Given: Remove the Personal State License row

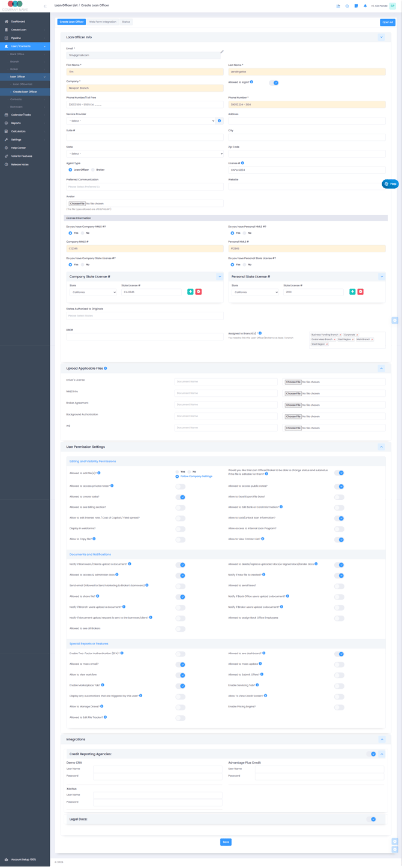Looking at the screenshot, I should pos(361,292).
